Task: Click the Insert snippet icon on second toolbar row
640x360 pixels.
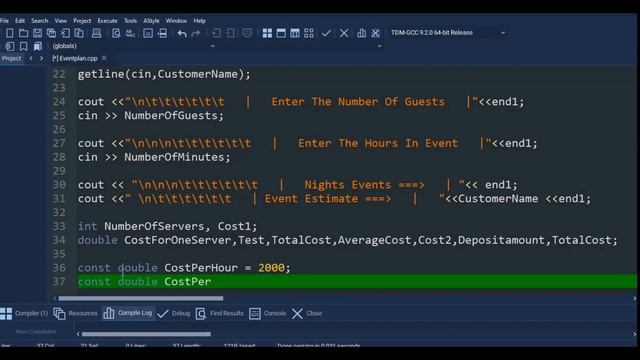Action: tap(9, 47)
